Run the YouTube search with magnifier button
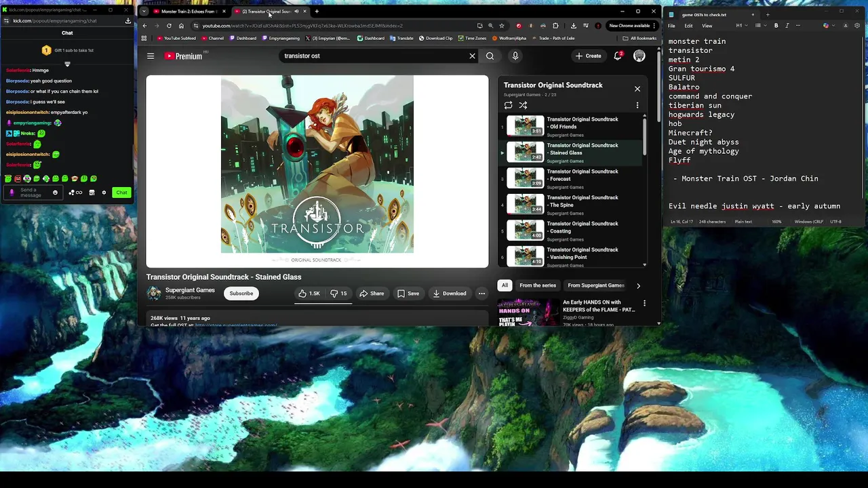 (x=490, y=56)
